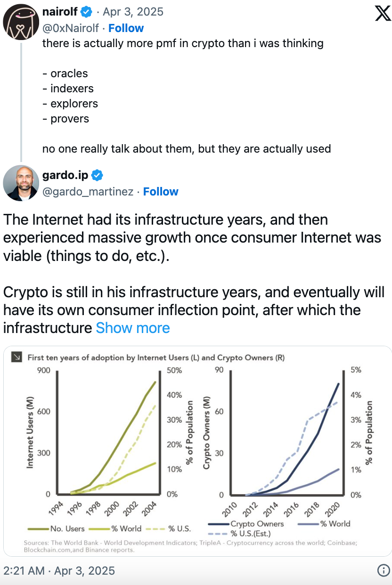Image resolution: width=392 pixels, height=585 pixels.
Task: Open nairolf's profile avatar
Action: point(21,22)
